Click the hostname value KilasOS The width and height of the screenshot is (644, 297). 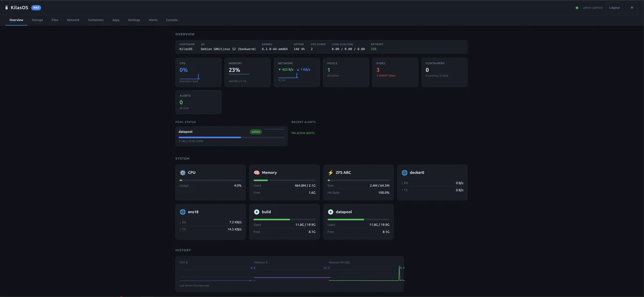click(186, 49)
